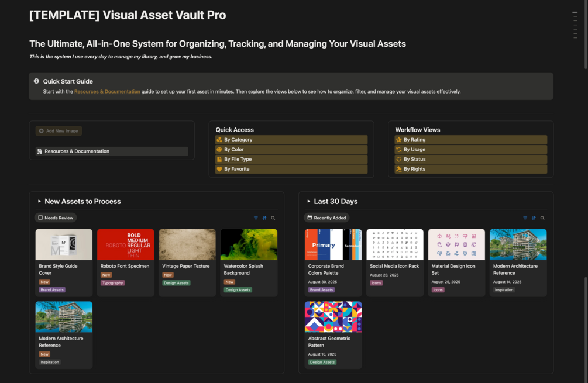This screenshot has width=588, height=383.
Task: Open the By Category quick access page
Action: point(291,139)
